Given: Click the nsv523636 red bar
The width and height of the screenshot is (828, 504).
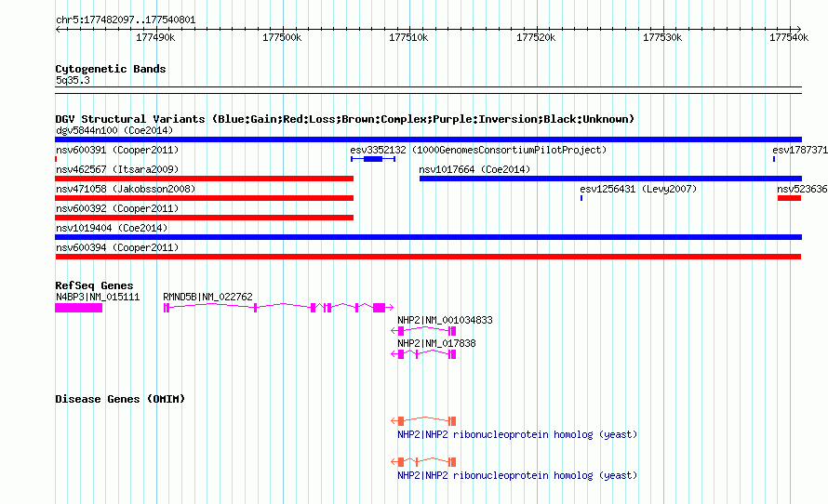Looking at the screenshot, I should click(790, 198).
